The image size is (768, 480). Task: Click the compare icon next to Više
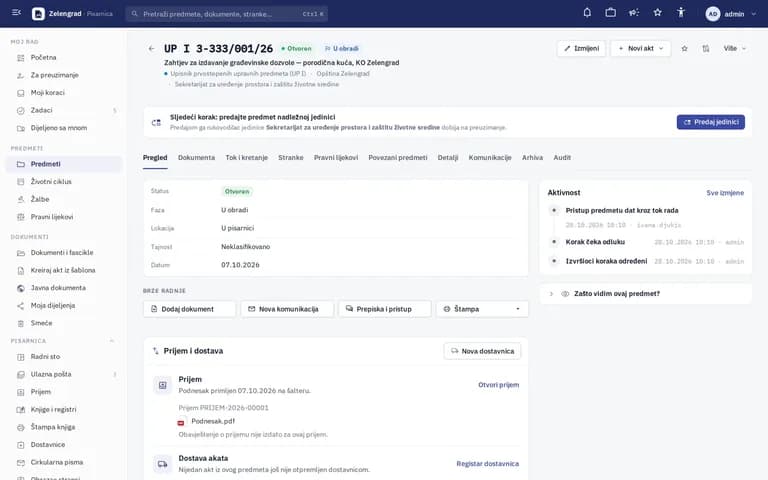point(705,48)
